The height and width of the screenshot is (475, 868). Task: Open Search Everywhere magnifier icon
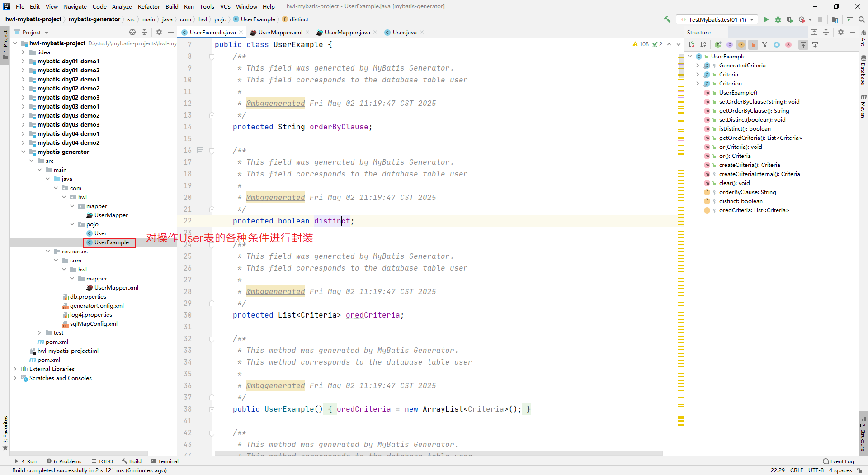862,19
